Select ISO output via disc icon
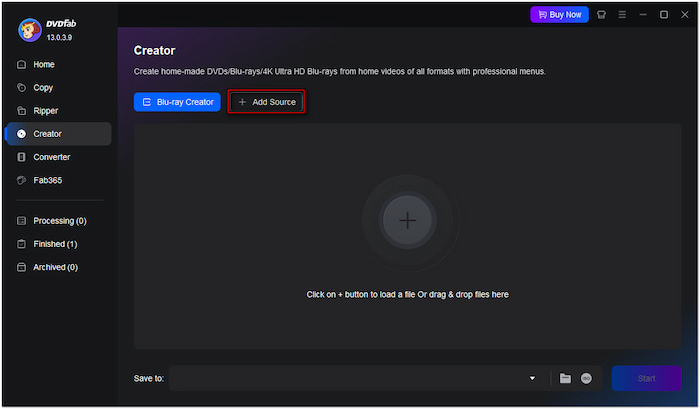 586,378
